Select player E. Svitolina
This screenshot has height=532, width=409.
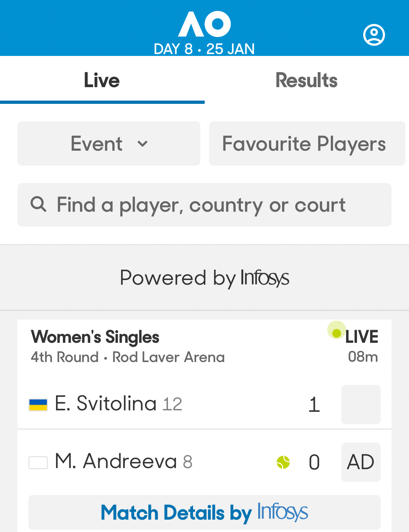coord(105,404)
